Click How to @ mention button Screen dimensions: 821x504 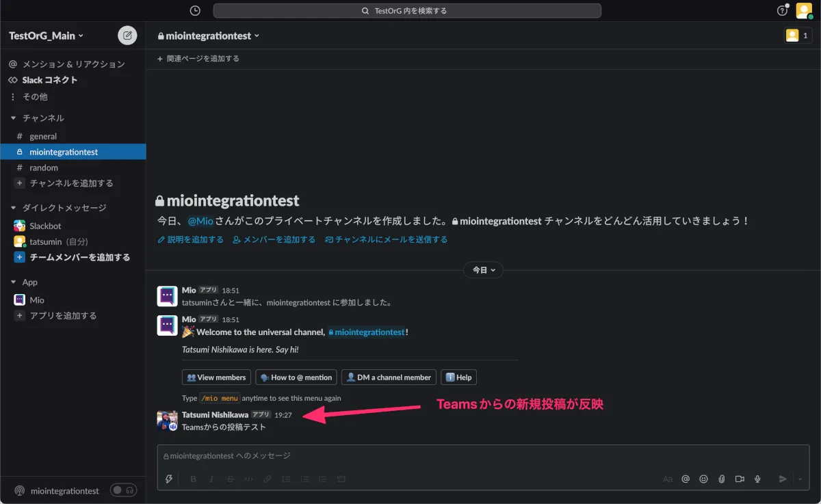click(x=296, y=377)
